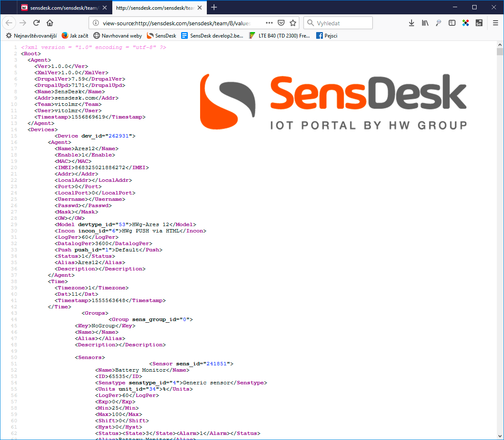The width and height of the screenshot is (504, 440).
Task: Click the XML declaration on line 1
Action: (94, 47)
